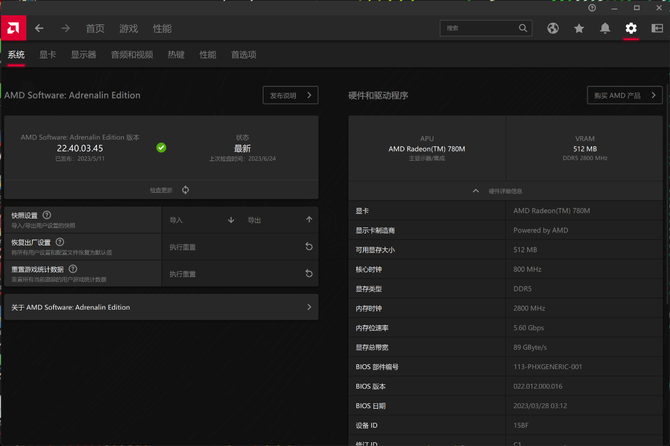The image size is (670, 446).
Task: Click the 800 MHz core clock value
Action: click(x=527, y=270)
